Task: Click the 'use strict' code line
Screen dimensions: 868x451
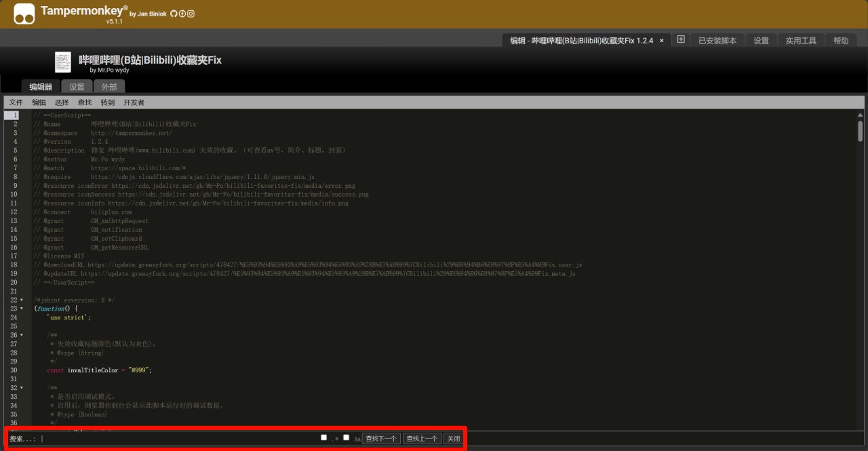Action: tap(69, 317)
